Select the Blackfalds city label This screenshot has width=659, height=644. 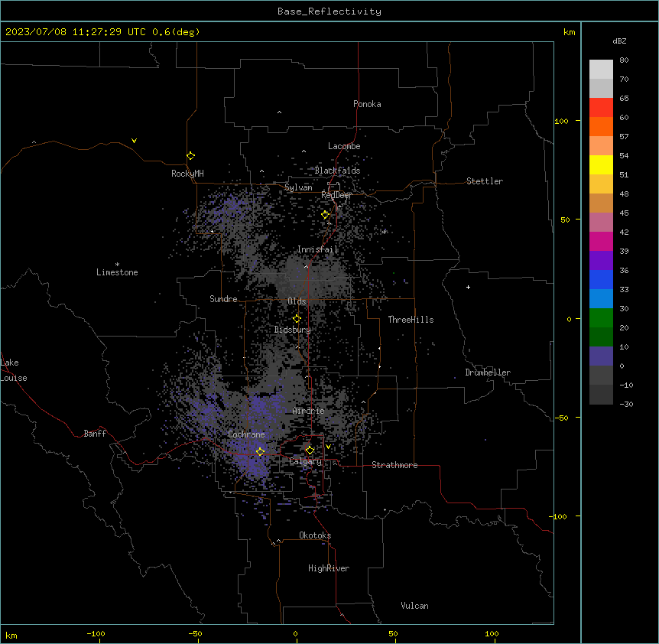click(337, 171)
